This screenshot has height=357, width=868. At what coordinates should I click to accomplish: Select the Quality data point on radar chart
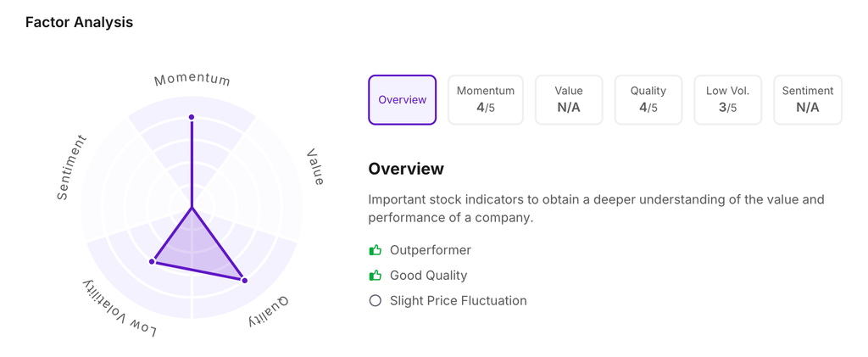pos(244,280)
